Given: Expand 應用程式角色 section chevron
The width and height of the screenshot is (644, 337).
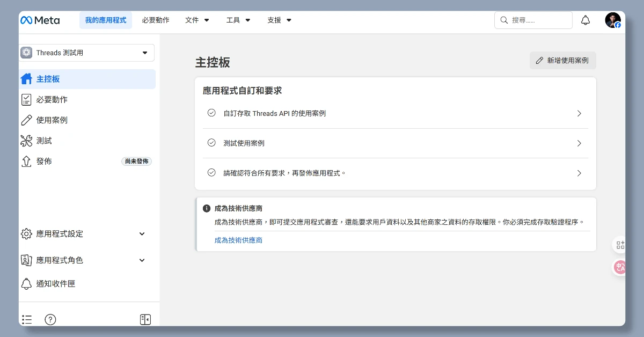Looking at the screenshot, I should (142, 260).
